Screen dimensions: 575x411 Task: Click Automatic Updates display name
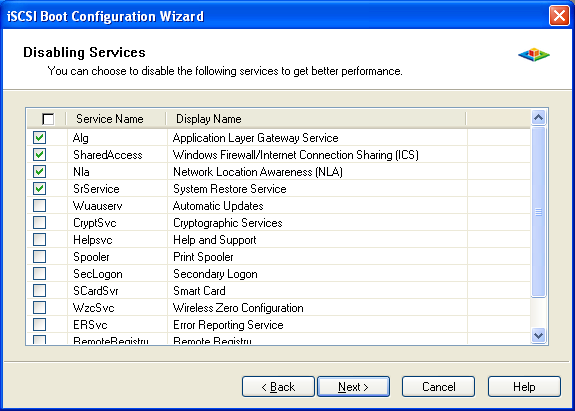[x=218, y=206]
